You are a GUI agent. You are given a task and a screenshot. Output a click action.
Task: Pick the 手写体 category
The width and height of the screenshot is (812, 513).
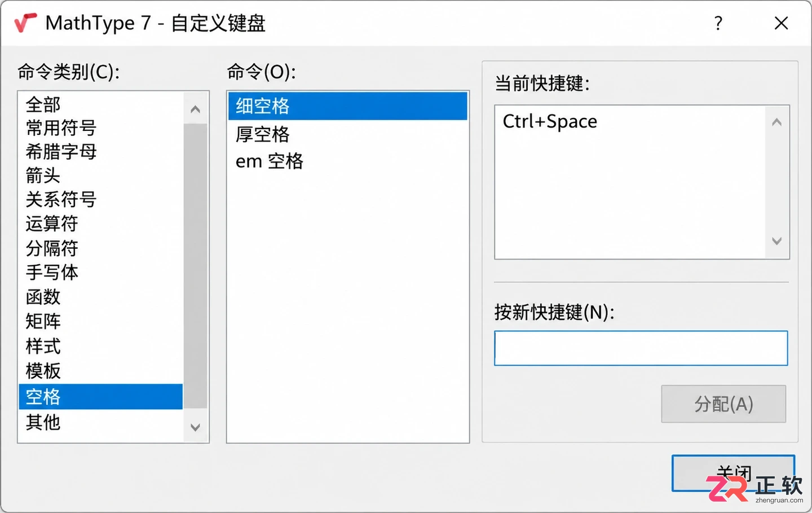pyautogui.click(x=100, y=272)
